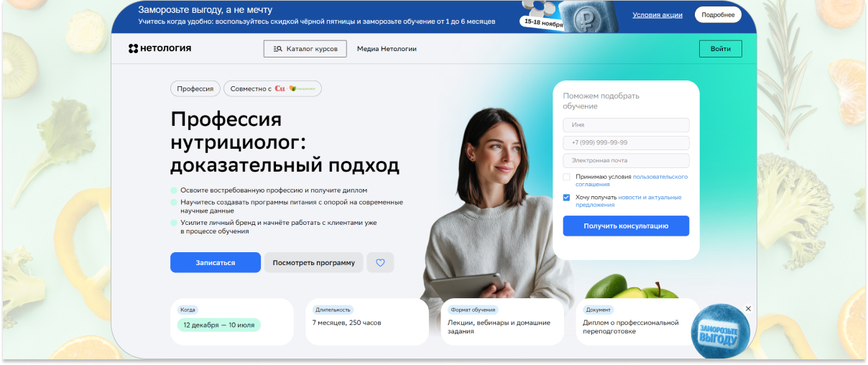Click the blue Записаться button
Image resolution: width=868 pixels, height=365 pixels.
pos(216,263)
